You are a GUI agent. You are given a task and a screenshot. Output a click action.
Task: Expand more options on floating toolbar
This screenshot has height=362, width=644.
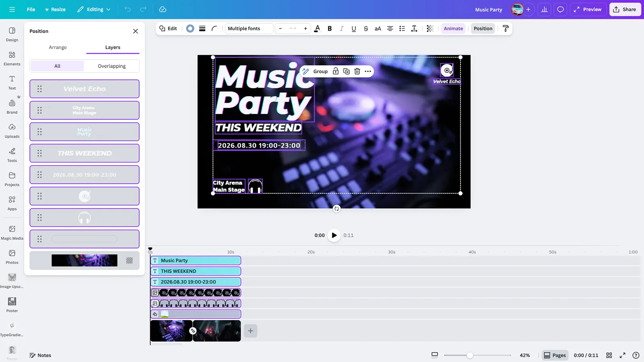pyautogui.click(x=368, y=71)
